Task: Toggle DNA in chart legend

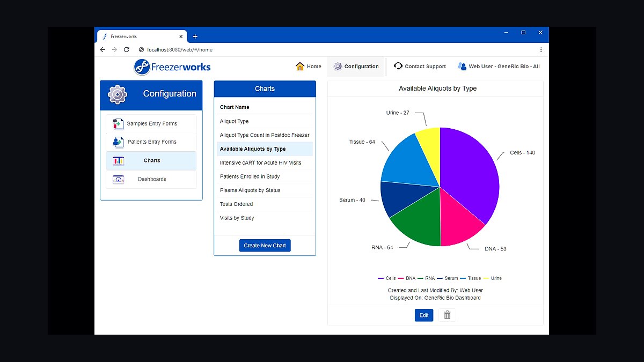Action: [407, 278]
